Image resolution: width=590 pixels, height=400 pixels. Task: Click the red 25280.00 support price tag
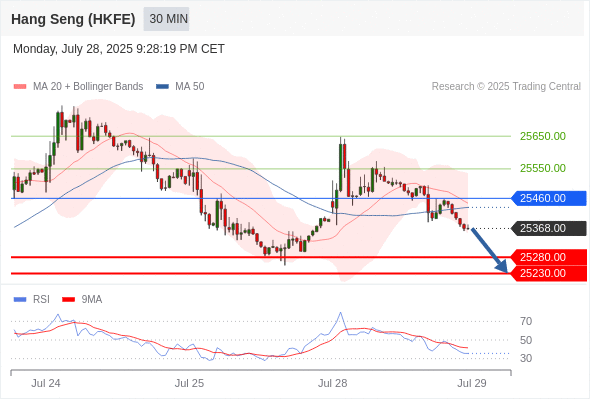pyautogui.click(x=549, y=257)
